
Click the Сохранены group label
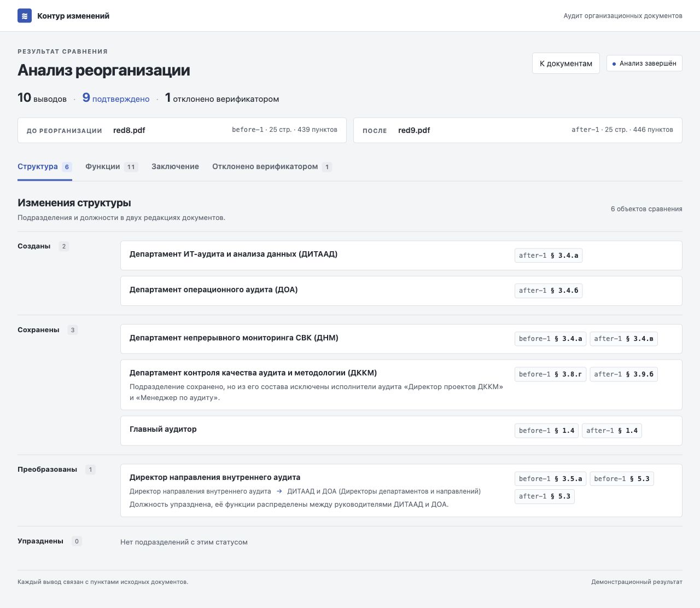click(x=38, y=330)
